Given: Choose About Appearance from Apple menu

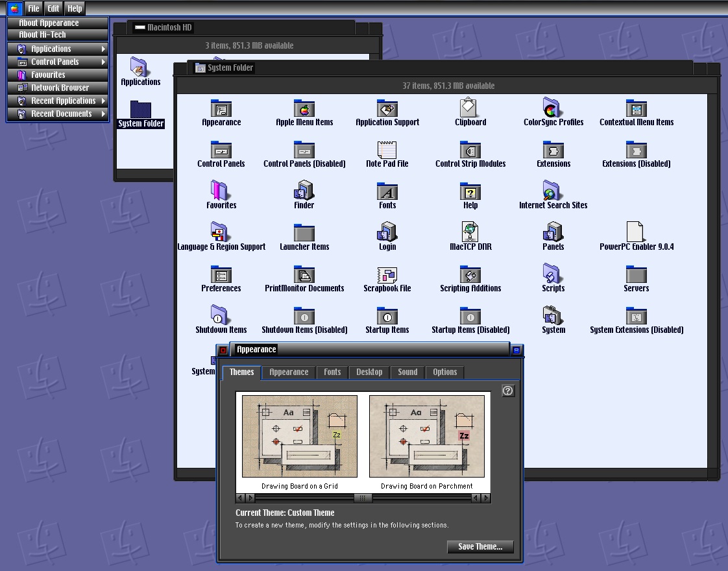Looking at the screenshot, I should pyautogui.click(x=58, y=23).
